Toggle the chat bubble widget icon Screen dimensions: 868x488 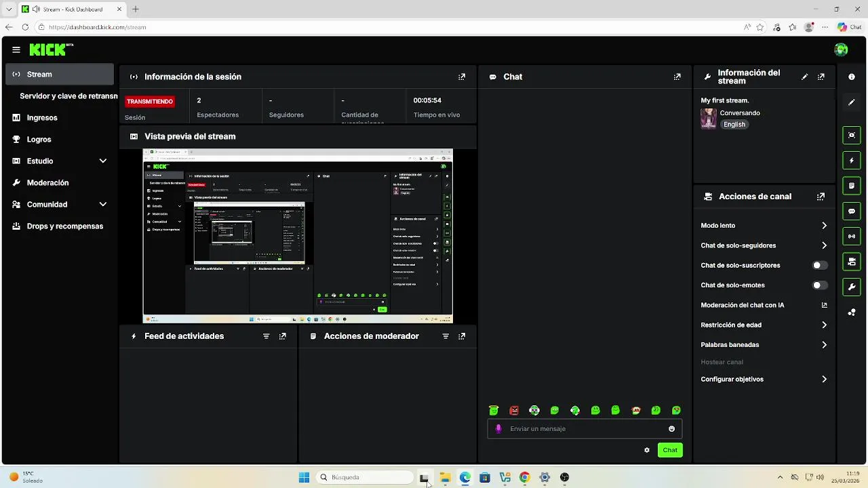coord(852,211)
